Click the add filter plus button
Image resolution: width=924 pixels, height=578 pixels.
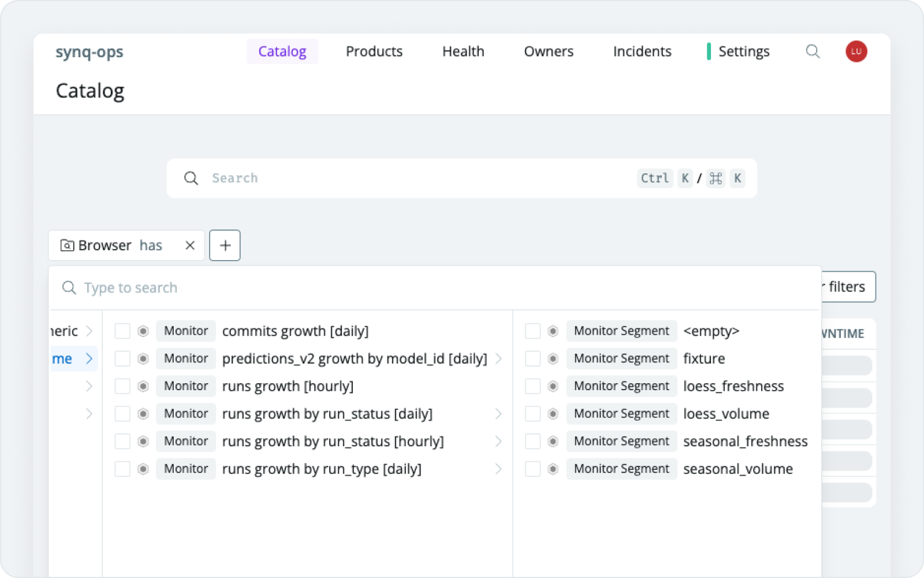225,245
